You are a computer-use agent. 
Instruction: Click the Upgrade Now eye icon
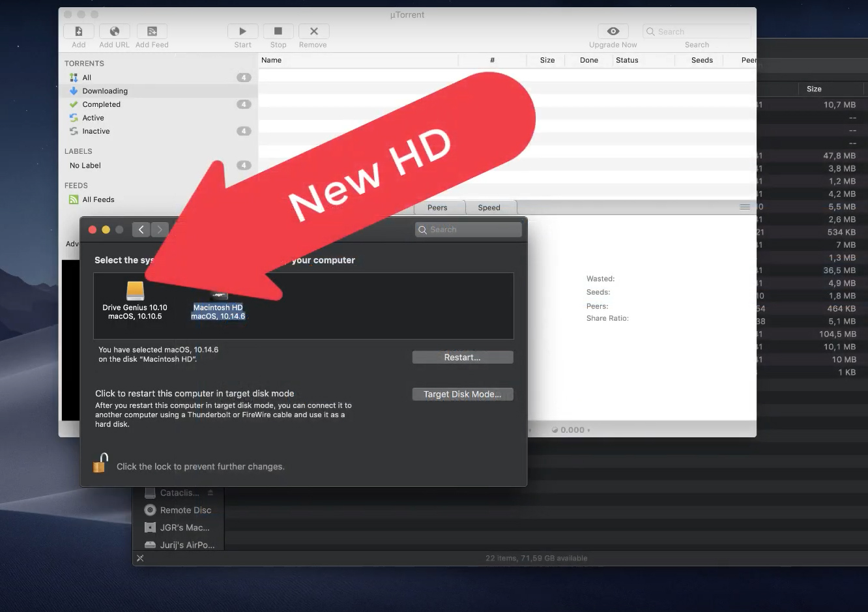[x=613, y=31]
